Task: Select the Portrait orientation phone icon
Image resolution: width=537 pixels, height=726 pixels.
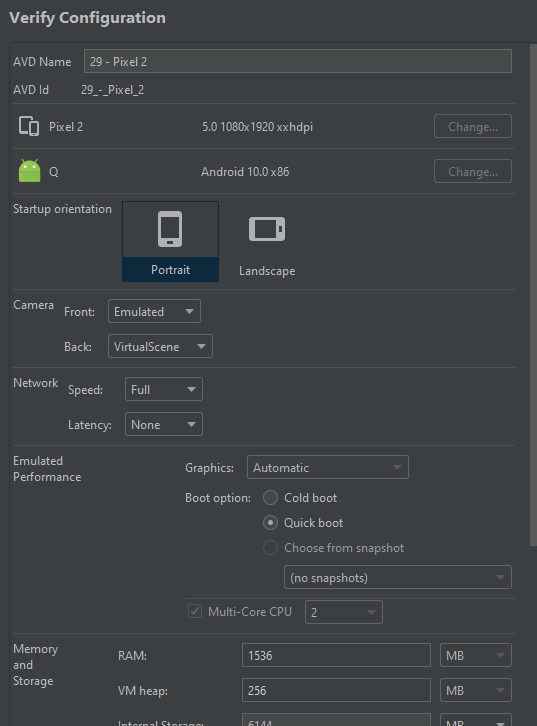Action: (170, 229)
